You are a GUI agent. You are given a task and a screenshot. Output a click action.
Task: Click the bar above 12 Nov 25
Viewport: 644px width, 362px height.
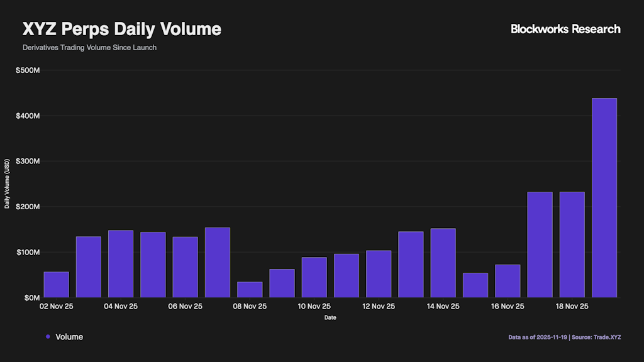pyautogui.click(x=379, y=273)
